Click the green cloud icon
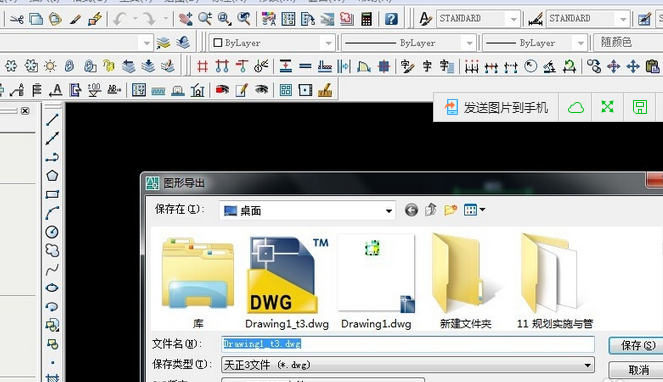Image resolution: width=663 pixels, height=382 pixels. tap(575, 107)
